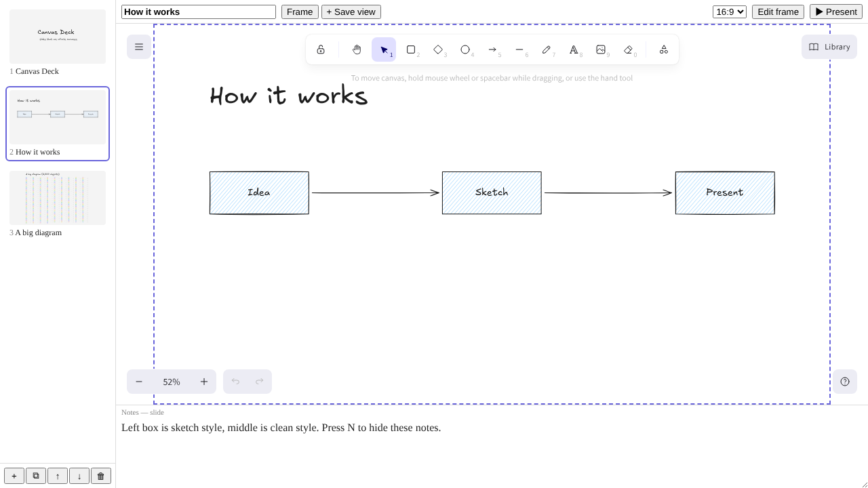Move slide down with arrow button
This screenshot has height=488, width=868.
coord(79,476)
